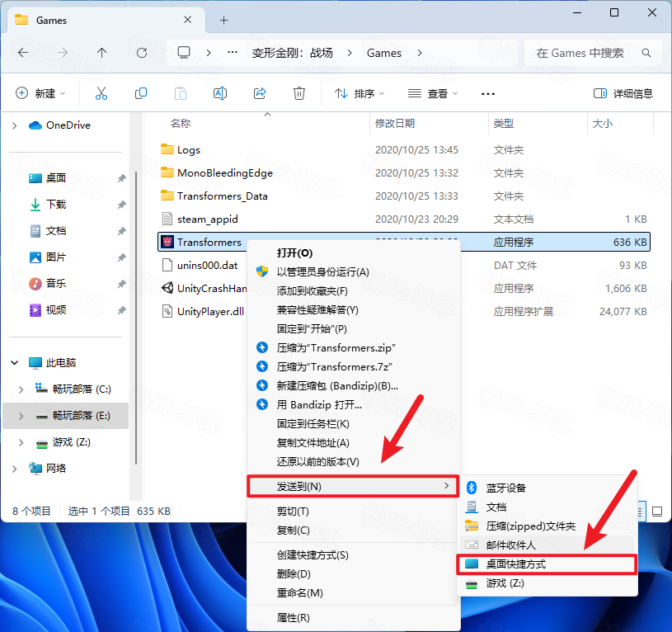The image size is (672, 632).
Task: Click the UnityCrashHandler file icon
Action: 167,288
